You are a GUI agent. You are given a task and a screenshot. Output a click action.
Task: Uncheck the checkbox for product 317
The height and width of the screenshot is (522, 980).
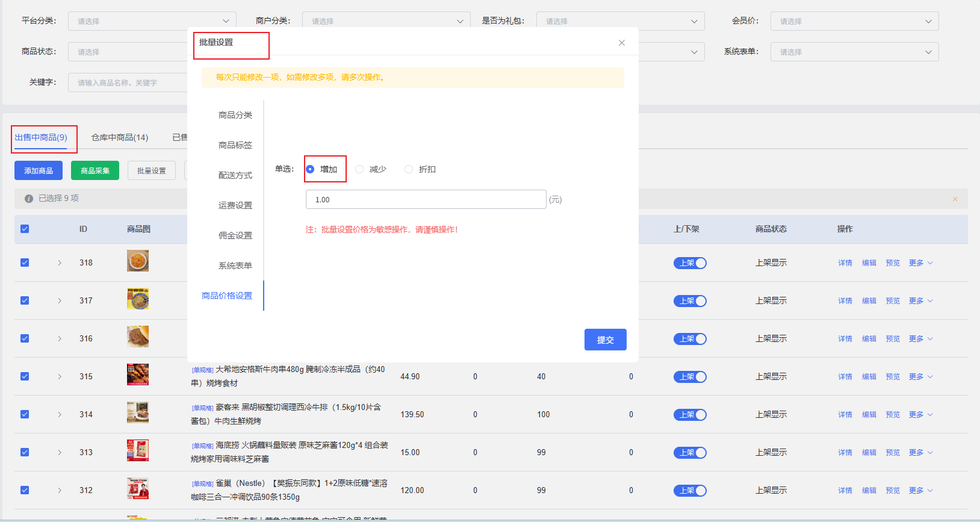[x=25, y=300]
